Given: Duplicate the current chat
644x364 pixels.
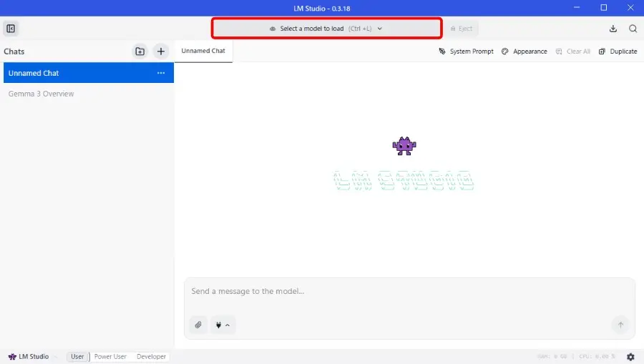Looking at the screenshot, I should pos(618,51).
